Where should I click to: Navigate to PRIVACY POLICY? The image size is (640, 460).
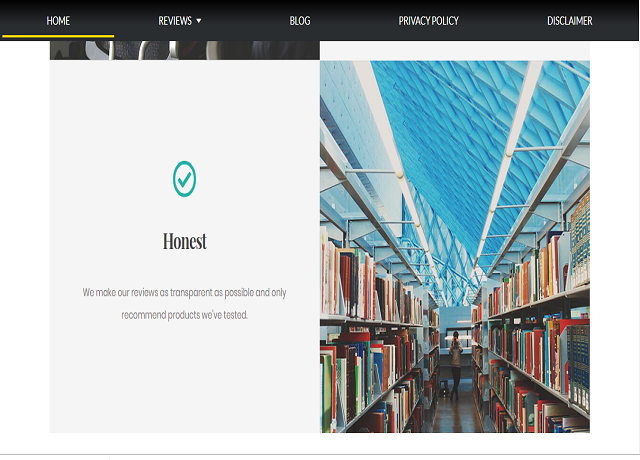point(428,21)
